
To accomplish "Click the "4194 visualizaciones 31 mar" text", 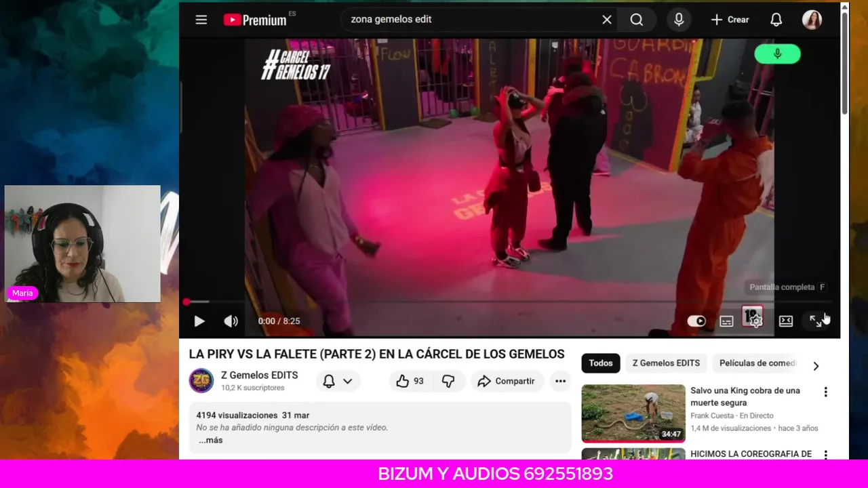I will point(253,415).
